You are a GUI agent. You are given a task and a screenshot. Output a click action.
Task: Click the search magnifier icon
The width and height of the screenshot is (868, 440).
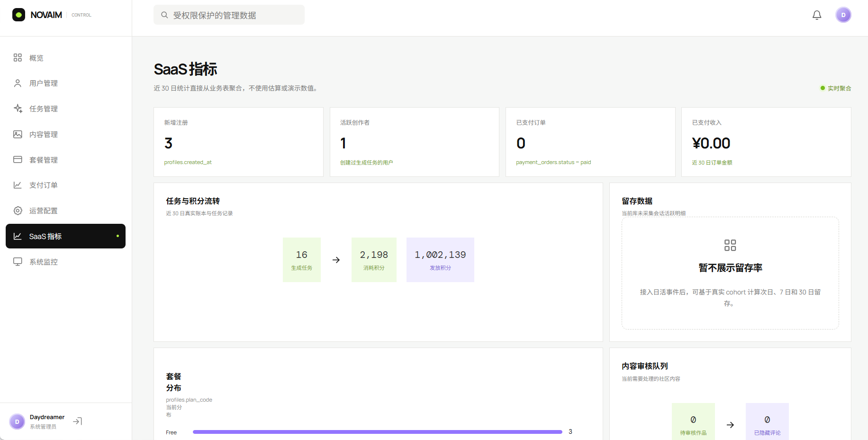(164, 15)
